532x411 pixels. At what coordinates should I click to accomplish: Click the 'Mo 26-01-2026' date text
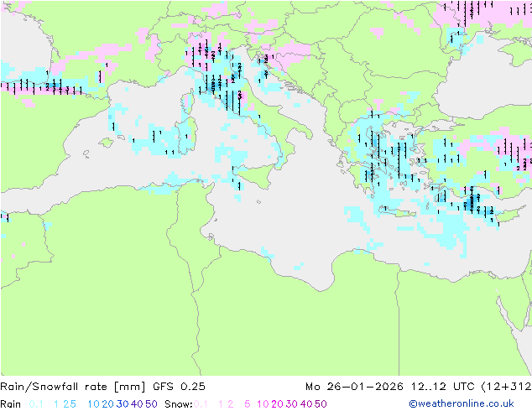(354, 387)
